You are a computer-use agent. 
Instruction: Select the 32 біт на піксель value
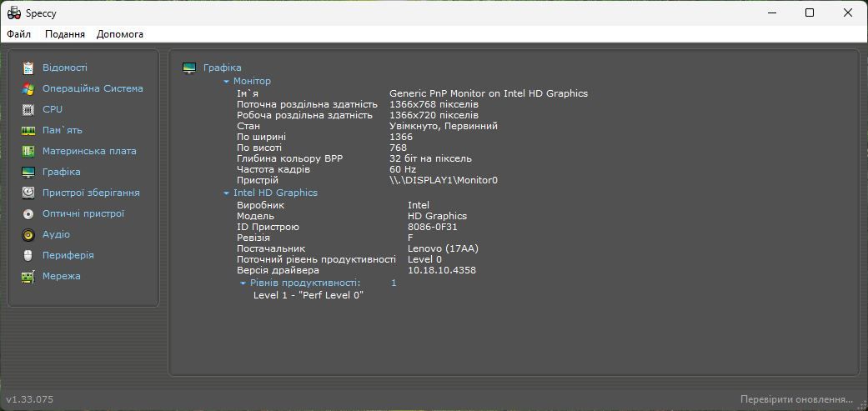431,158
